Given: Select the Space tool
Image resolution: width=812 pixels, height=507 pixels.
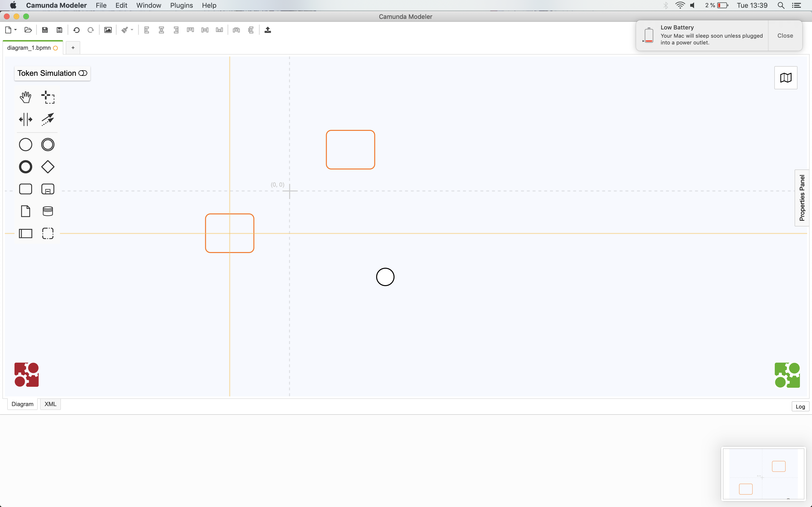Looking at the screenshot, I should pos(25,119).
